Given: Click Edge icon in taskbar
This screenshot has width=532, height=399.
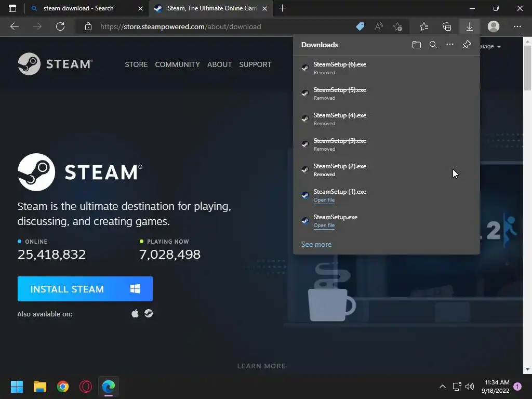Looking at the screenshot, I should 109,387.
